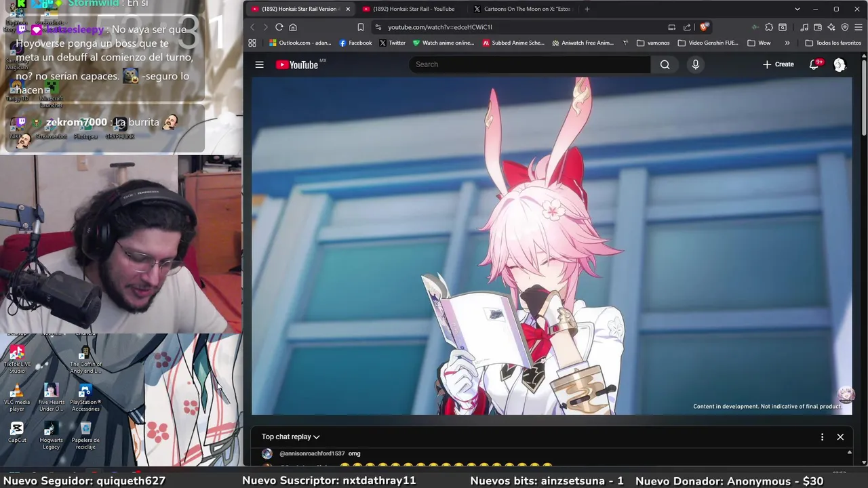Open the YouTube account avatar
This screenshot has width=868, height=488.
[x=840, y=64]
